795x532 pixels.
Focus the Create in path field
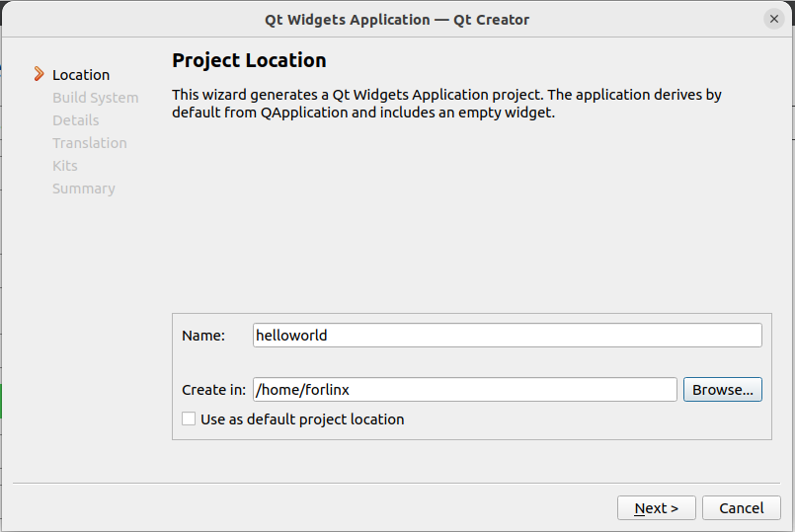pos(464,390)
